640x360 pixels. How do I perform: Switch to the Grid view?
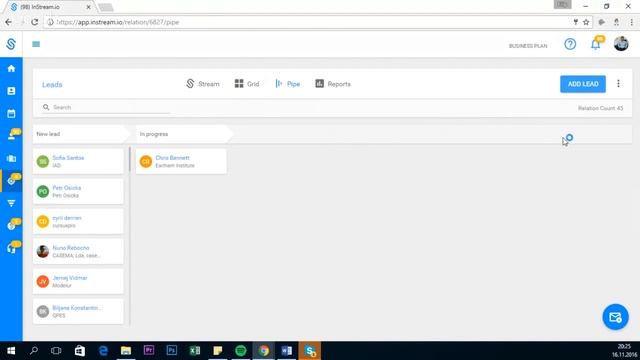click(x=247, y=84)
